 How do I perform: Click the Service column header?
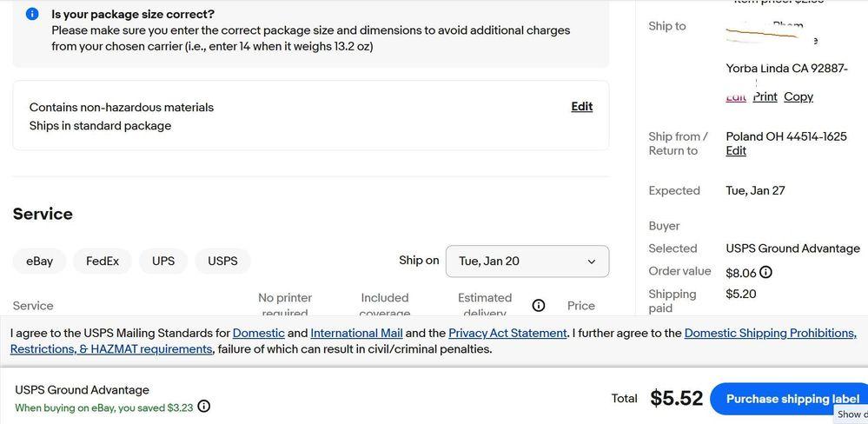(x=33, y=306)
